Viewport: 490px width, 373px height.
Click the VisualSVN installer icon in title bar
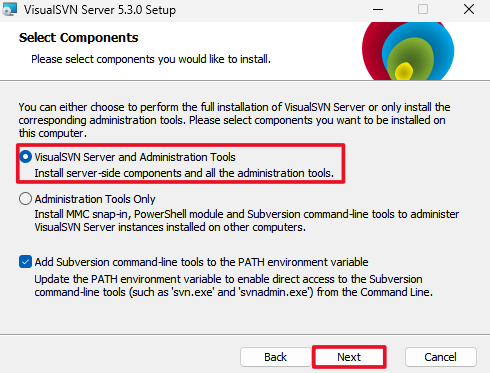click(x=9, y=9)
